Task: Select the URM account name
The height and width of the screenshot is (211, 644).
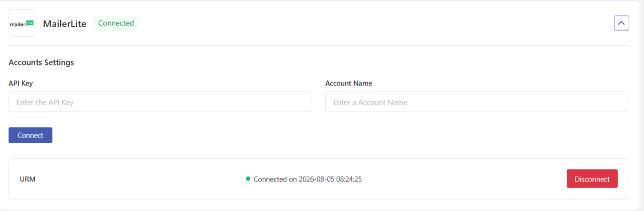Action: click(28, 179)
